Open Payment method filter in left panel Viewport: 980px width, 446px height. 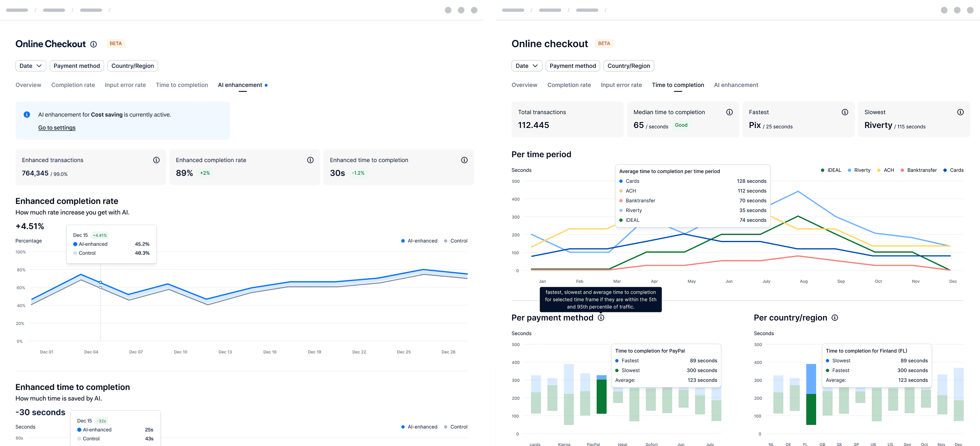point(76,66)
